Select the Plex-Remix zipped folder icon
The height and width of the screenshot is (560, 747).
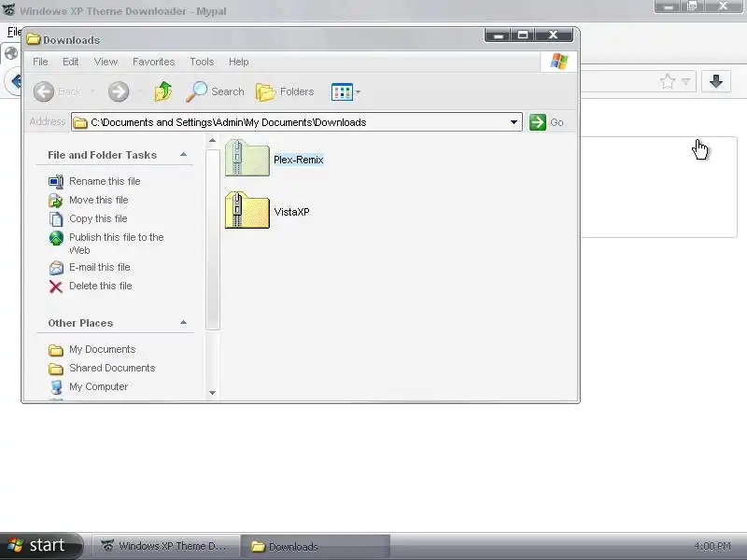point(247,158)
